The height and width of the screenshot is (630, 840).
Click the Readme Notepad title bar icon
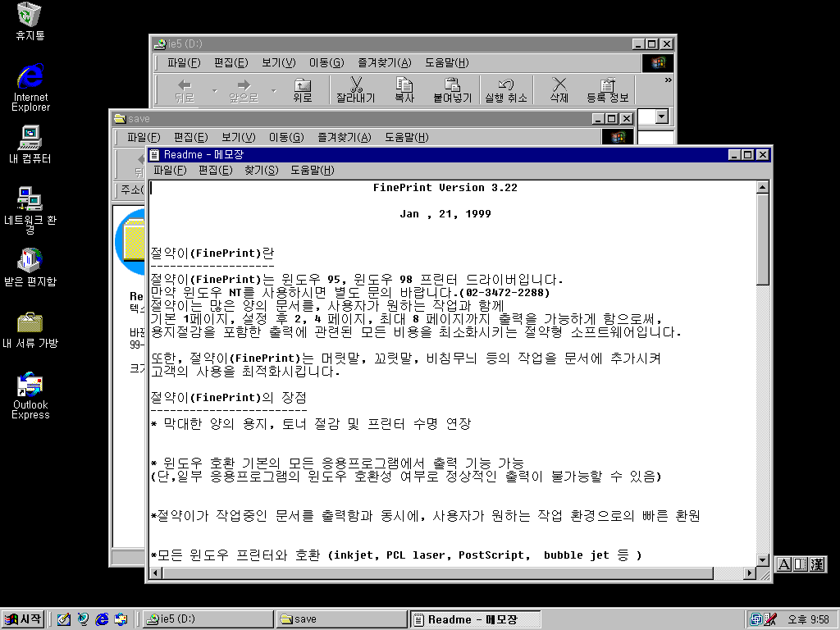155,155
